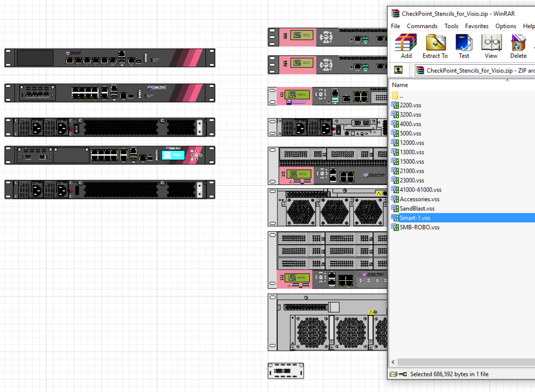Open the Favorites menu

point(476,26)
